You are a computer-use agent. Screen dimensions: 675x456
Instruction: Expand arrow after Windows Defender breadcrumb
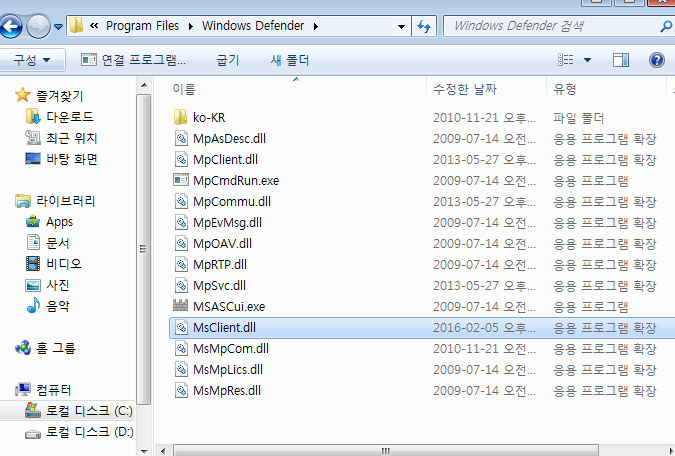pos(316,26)
